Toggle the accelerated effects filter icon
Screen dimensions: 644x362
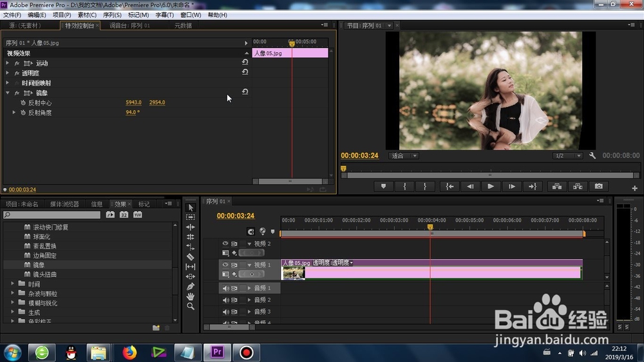click(110, 214)
